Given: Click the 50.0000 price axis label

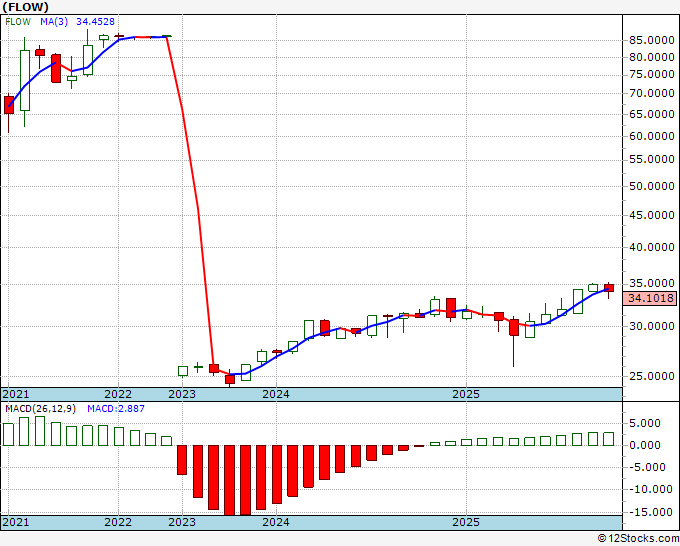Looking at the screenshot, I should [651, 186].
